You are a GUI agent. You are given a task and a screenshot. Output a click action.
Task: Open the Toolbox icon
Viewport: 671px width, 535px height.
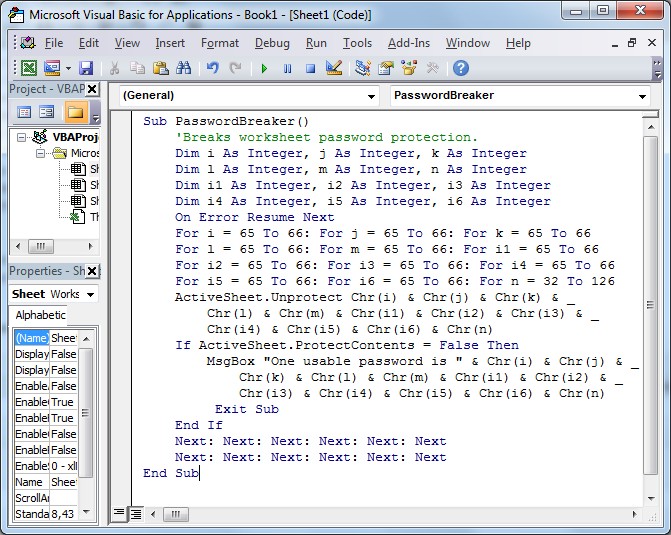pos(432,68)
